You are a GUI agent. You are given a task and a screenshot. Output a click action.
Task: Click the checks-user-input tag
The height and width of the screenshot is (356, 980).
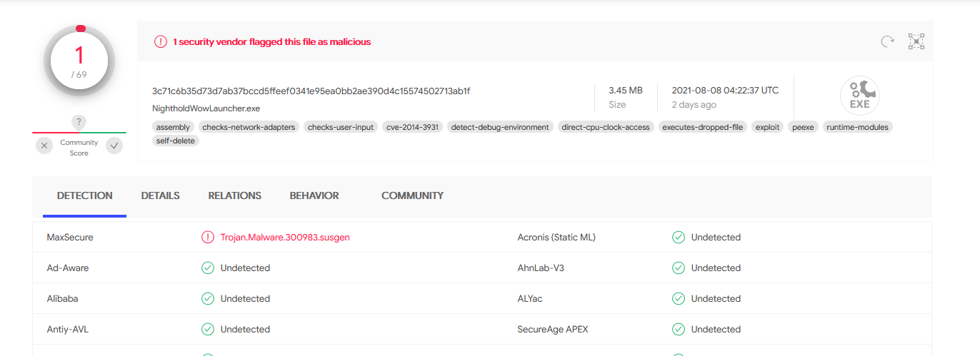click(x=341, y=127)
